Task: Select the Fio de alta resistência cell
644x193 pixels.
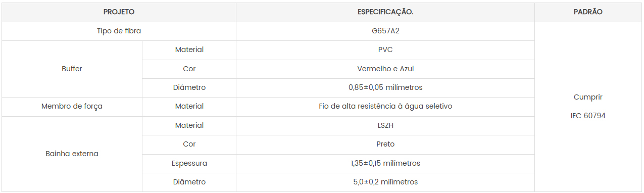Action: click(385, 107)
